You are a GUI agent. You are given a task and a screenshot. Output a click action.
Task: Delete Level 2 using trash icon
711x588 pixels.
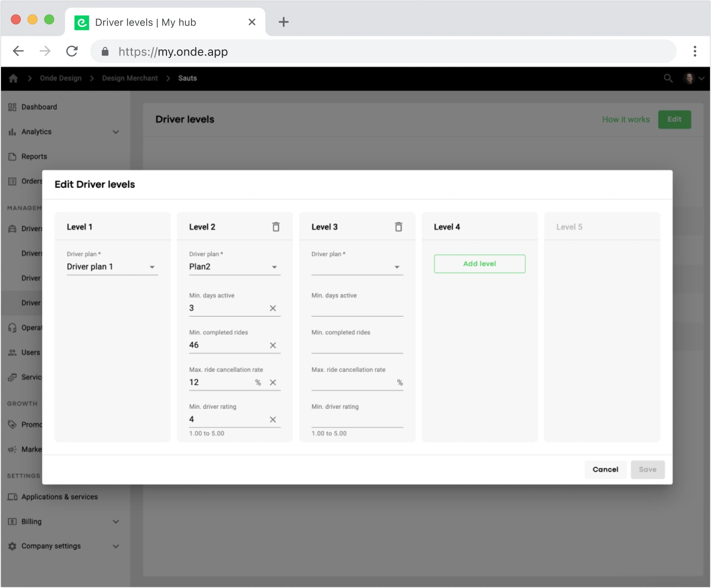point(276,227)
